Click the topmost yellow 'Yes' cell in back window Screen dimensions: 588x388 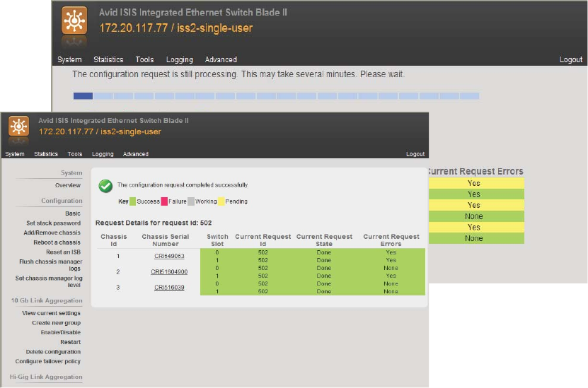tap(476, 183)
